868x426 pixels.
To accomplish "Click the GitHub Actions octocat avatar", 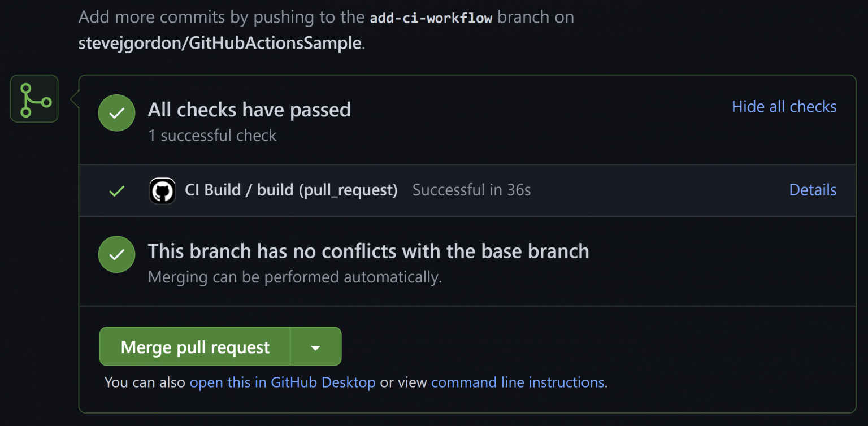I will click(x=162, y=190).
